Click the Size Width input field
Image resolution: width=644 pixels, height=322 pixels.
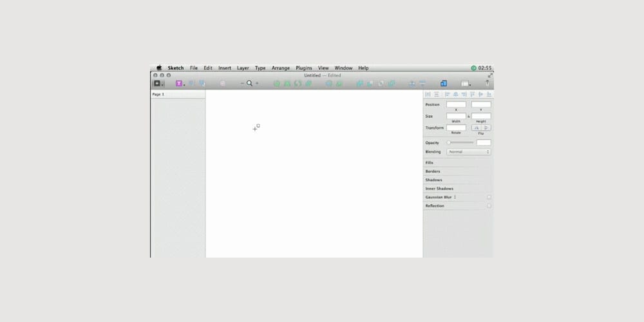[457, 116]
